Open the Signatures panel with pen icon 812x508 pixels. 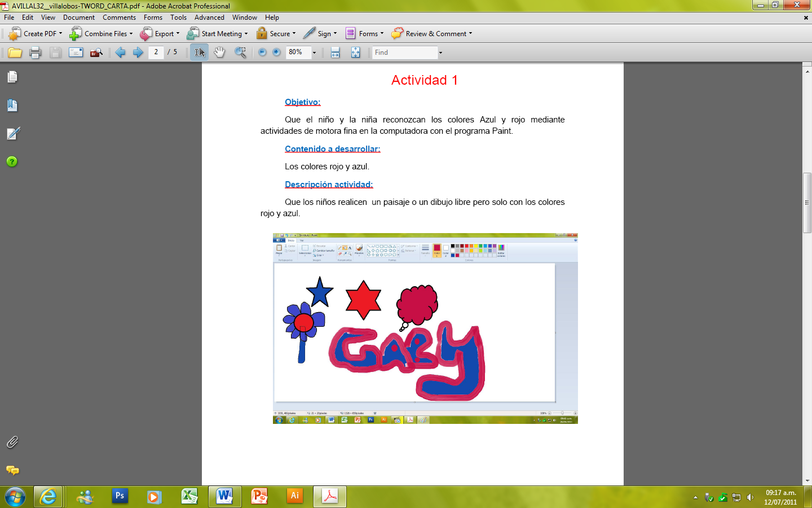(x=12, y=134)
